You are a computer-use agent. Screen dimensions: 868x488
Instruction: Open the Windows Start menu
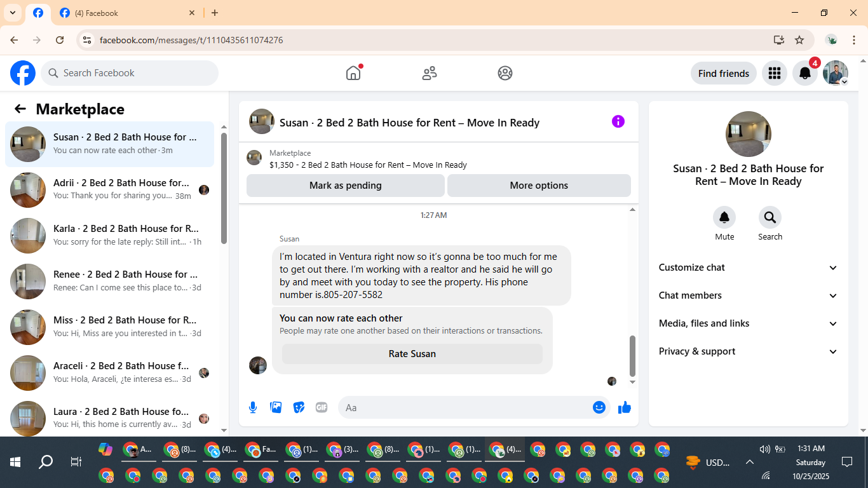15,462
